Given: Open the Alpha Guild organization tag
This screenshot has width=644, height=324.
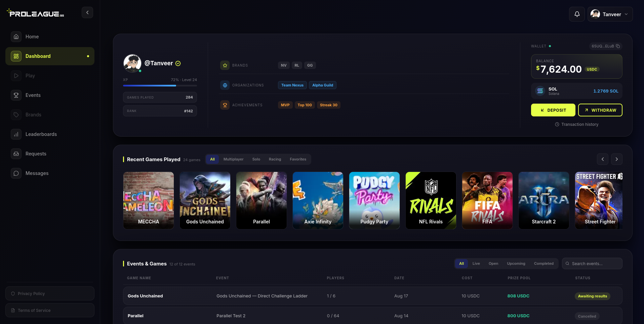Looking at the screenshot, I should tap(323, 85).
